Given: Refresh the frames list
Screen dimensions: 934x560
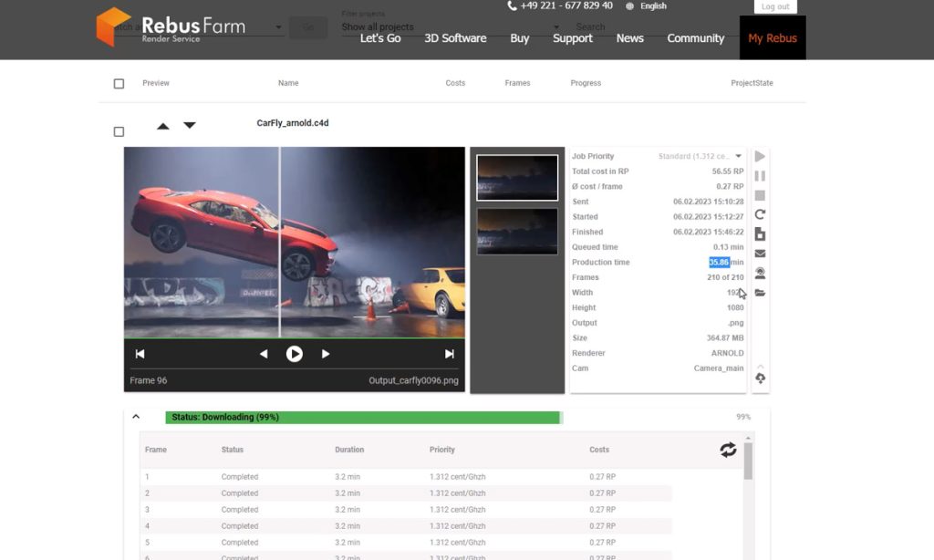Looking at the screenshot, I should point(728,450).
